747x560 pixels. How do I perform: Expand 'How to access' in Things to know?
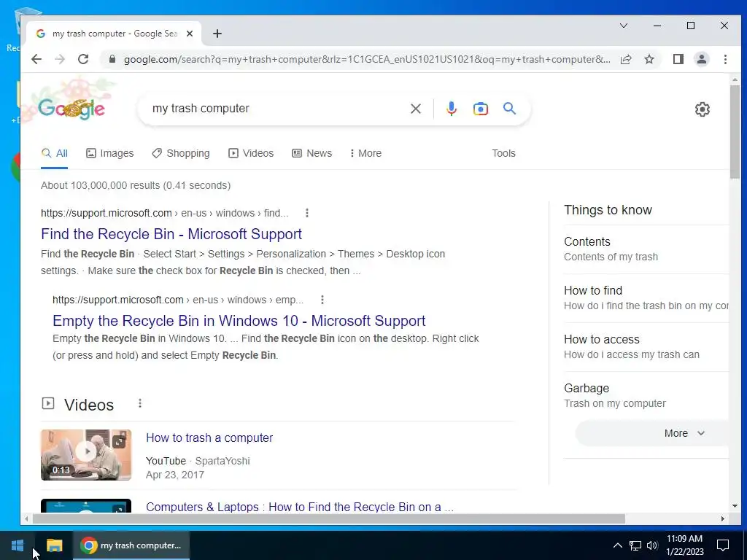pyautogui.click(x=646, y=346)
